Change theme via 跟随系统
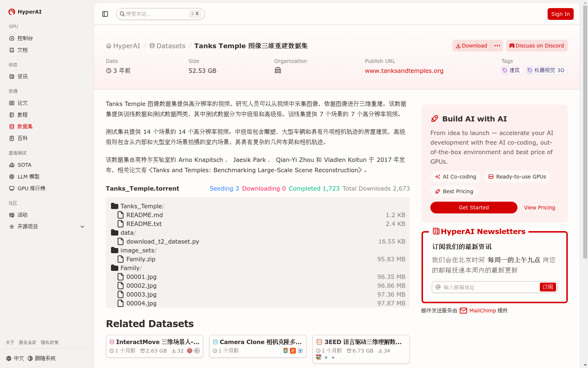Image resolution: width=588 pixels, height=368 pixels. click(42, 358)
